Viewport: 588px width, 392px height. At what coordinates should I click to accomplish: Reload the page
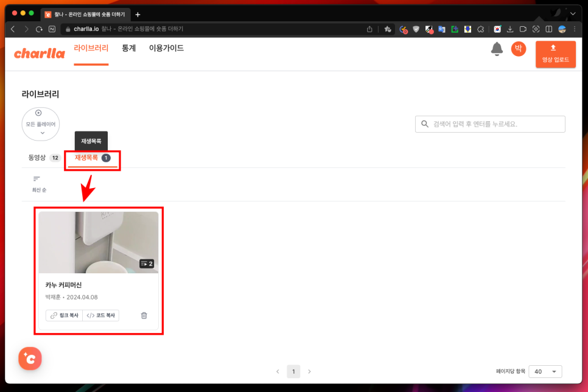click(x=39, y=29)
